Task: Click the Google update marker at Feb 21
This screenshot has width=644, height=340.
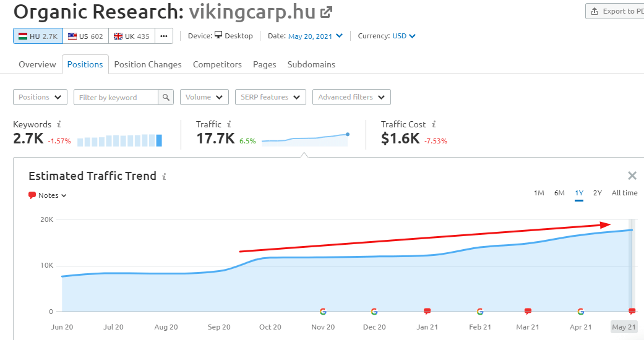Action: coord(480,312)
